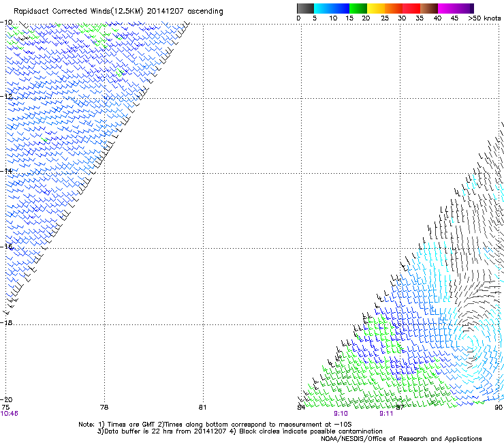Click the longitude label 78
The width and height of the screenshot is (504, 443).
coord(104,408)
